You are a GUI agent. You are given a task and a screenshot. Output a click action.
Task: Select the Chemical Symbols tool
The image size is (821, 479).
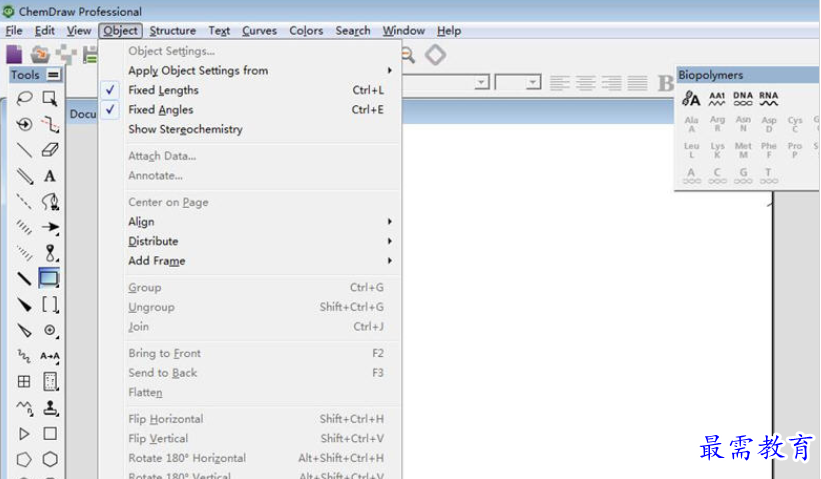[50, 330]
